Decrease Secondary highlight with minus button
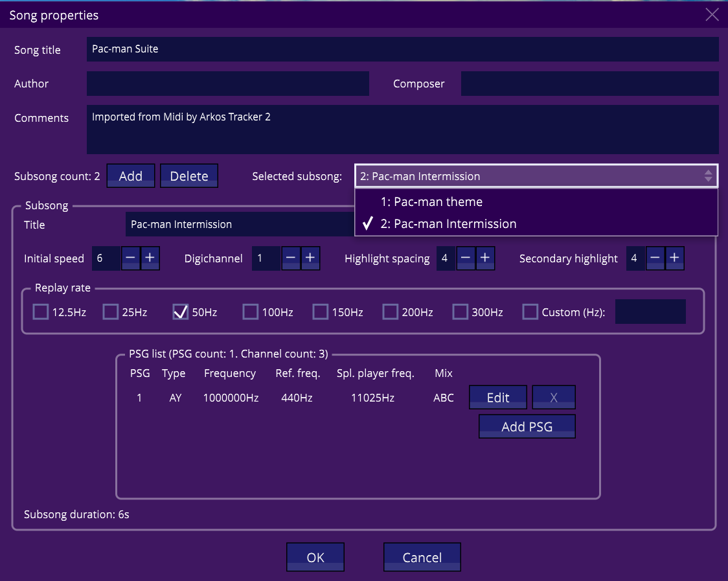The height and width of the screenshot is (581, 728). tap(655, 258)
